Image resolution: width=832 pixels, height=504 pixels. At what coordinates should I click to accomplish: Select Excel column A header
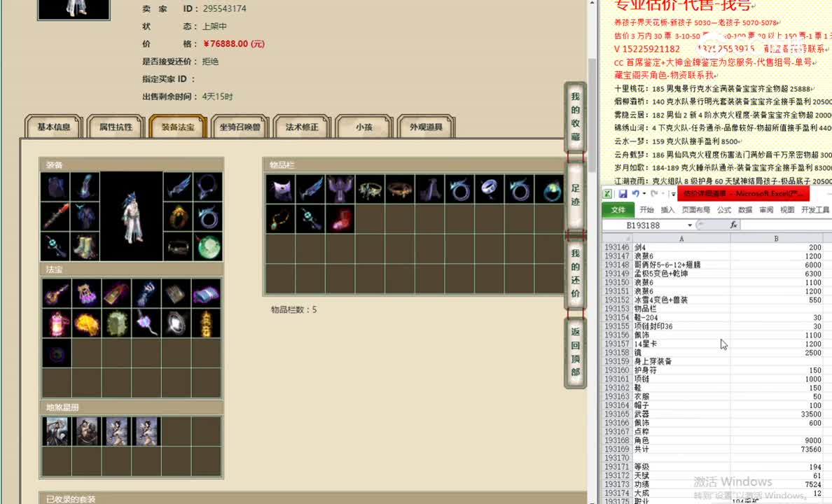(x=681, y=239)
